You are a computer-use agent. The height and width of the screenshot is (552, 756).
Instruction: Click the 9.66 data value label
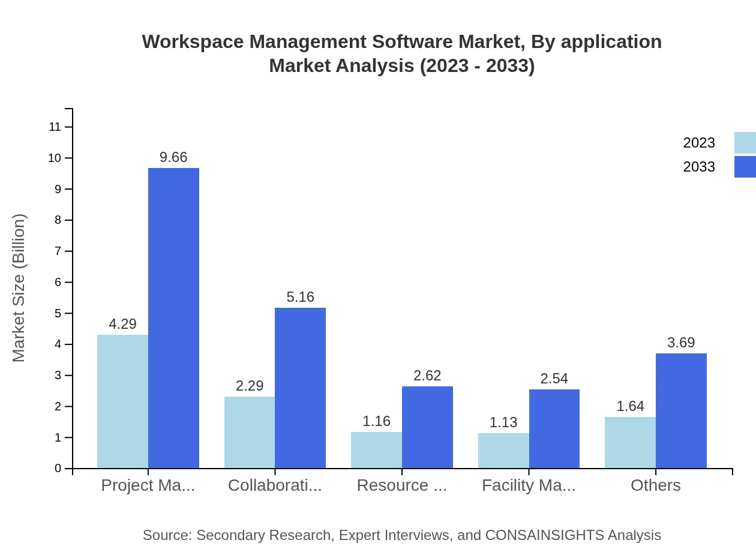click(x=173, y=157)
